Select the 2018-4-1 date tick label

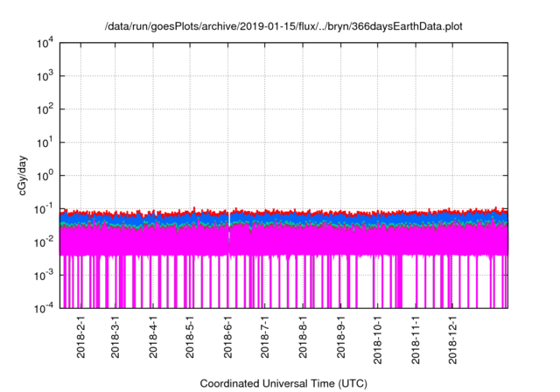click(153, 337)
